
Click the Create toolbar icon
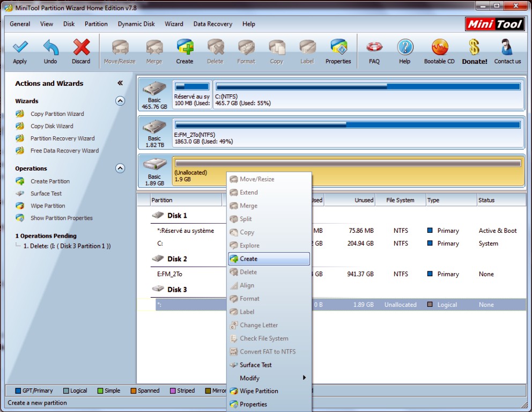pos(185,47)
